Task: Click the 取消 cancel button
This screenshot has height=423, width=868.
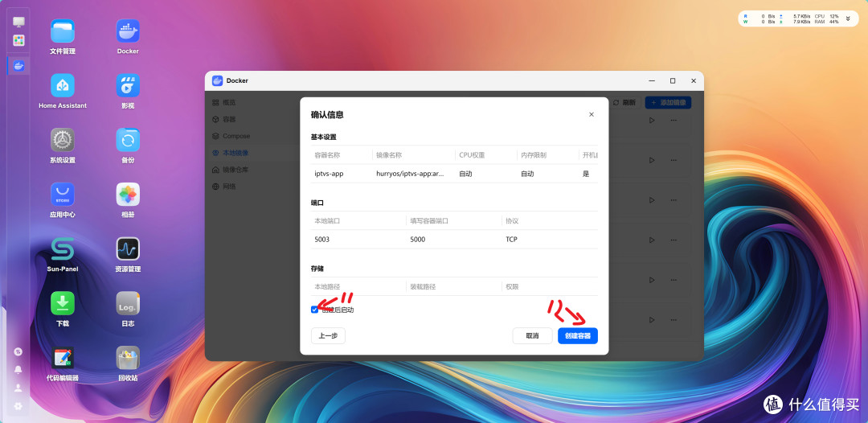Action: click(532, 335)
